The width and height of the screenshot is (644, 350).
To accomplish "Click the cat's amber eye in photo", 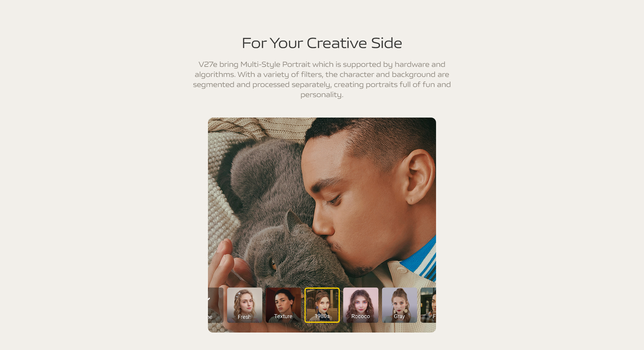I will click(273, 264).
